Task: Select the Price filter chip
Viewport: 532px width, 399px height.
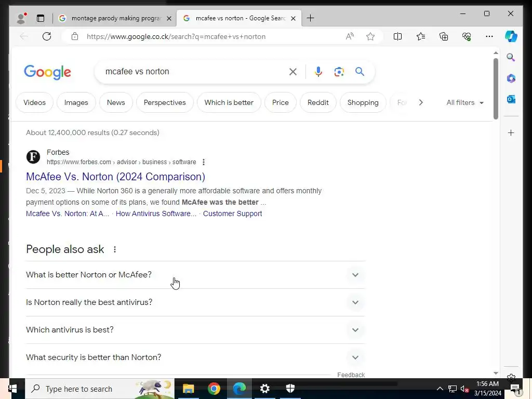Action: coord(280,102)
